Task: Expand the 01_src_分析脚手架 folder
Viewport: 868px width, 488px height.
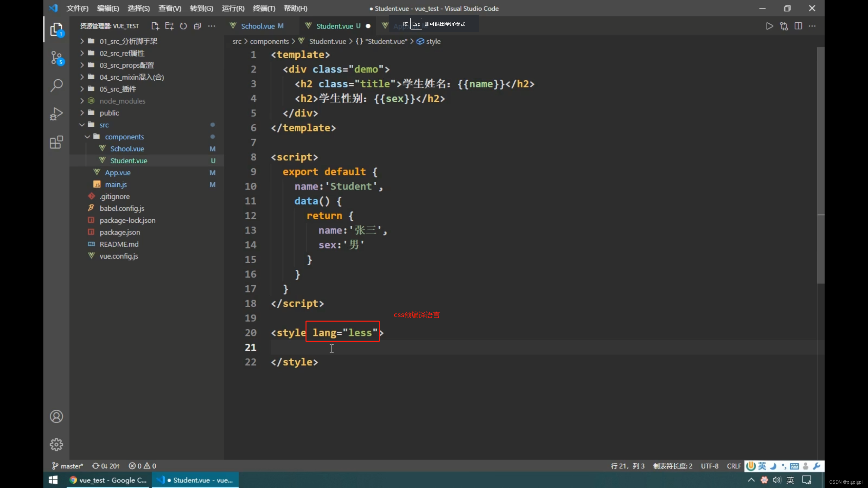Action: 146,41
